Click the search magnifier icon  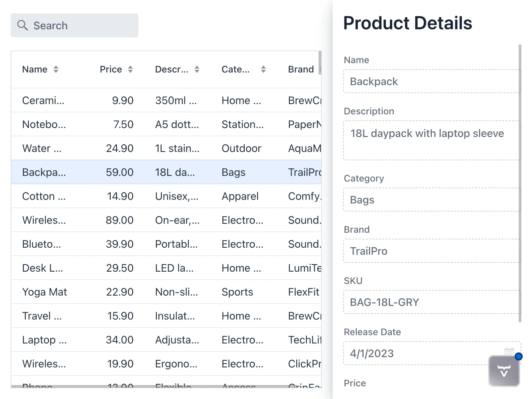pyautogui.click(x=22, y=25)
